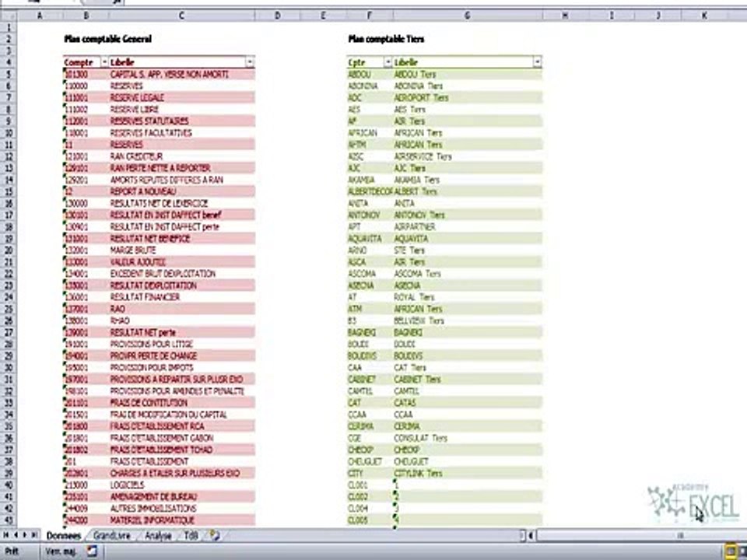Select cell 'AIRSERVICE Tiers'

pos(468,156)
